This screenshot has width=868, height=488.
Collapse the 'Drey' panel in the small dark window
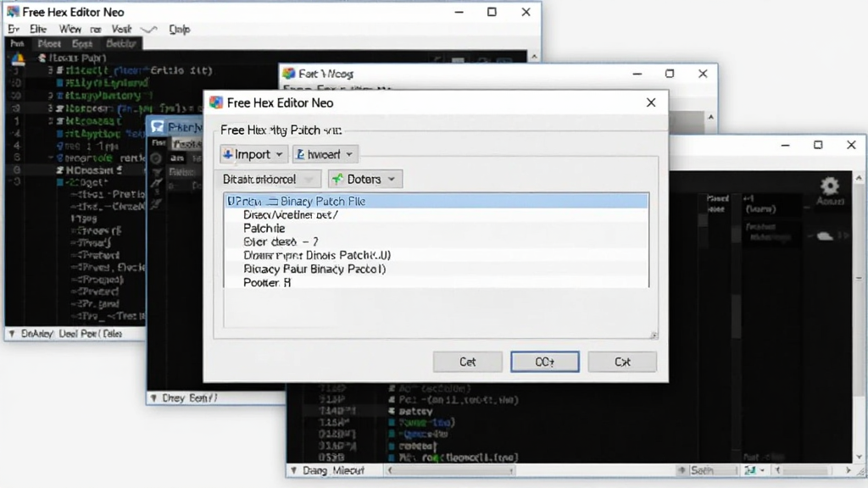[153, 398]
